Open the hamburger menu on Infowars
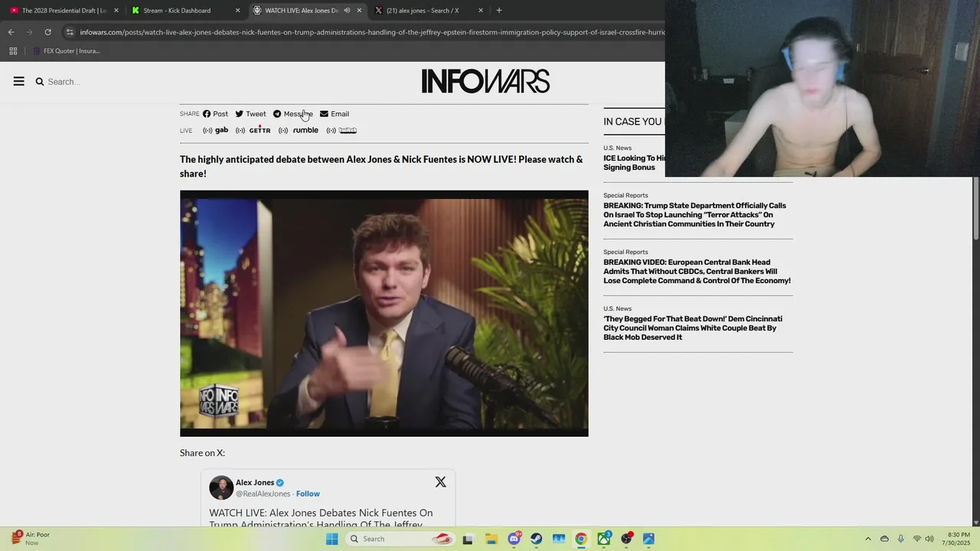The width and height of the screenshot is (980, 551). pos(19,81)
